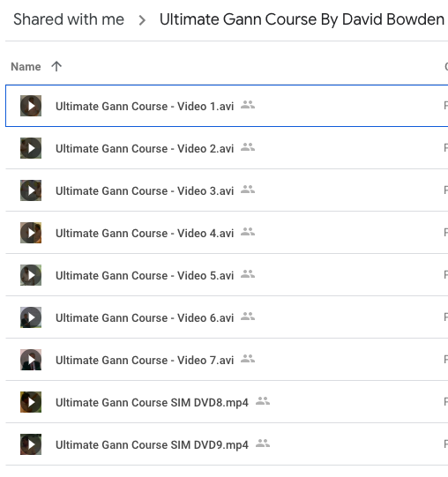Click the SIM DVD9.mp4 play thumbnail icon

click(x=31, y=444)
